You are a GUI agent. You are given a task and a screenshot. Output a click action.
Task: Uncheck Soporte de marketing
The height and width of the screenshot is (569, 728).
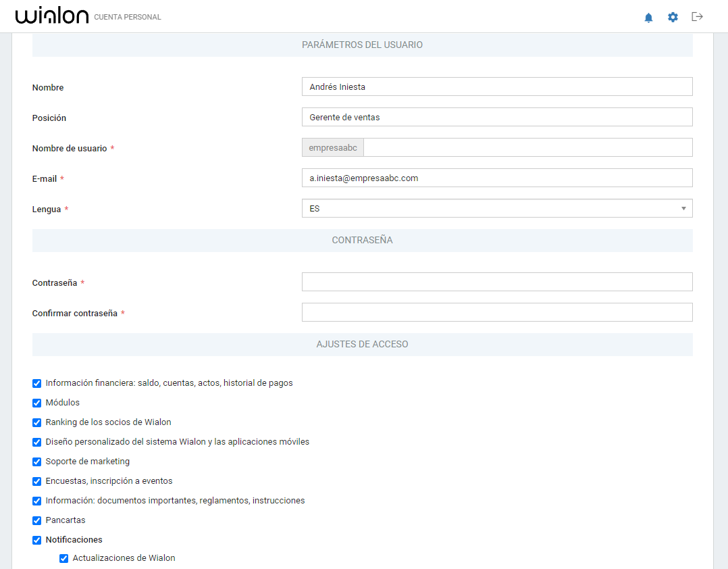(x=36, y=462)
